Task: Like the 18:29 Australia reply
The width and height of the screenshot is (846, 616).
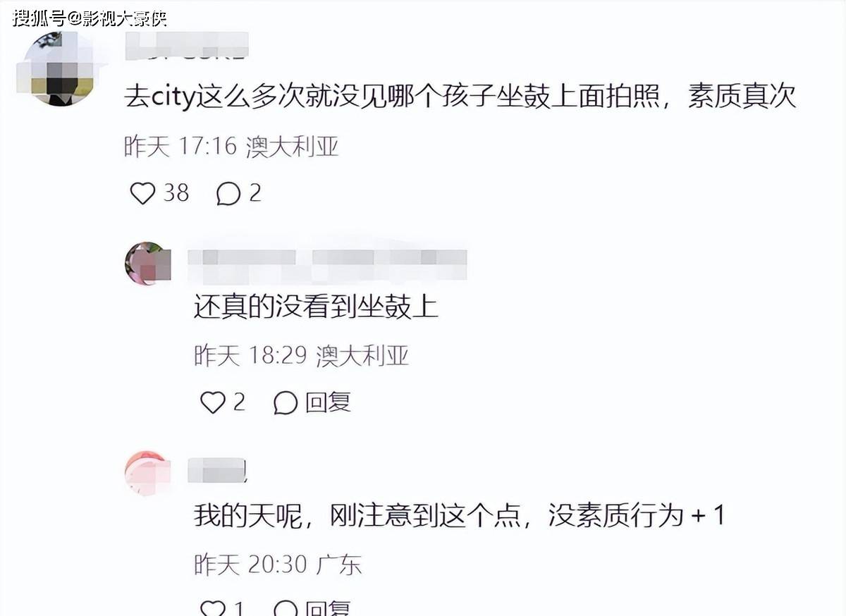Action: (x=213, y=402)
